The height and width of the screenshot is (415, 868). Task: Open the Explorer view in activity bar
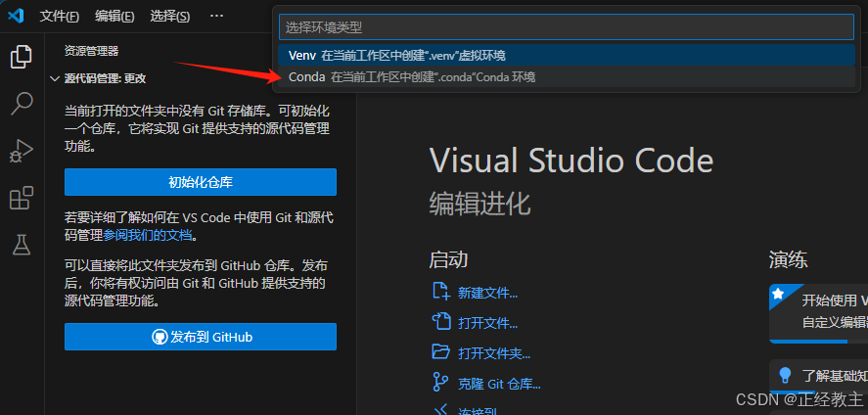click(22, 57)
